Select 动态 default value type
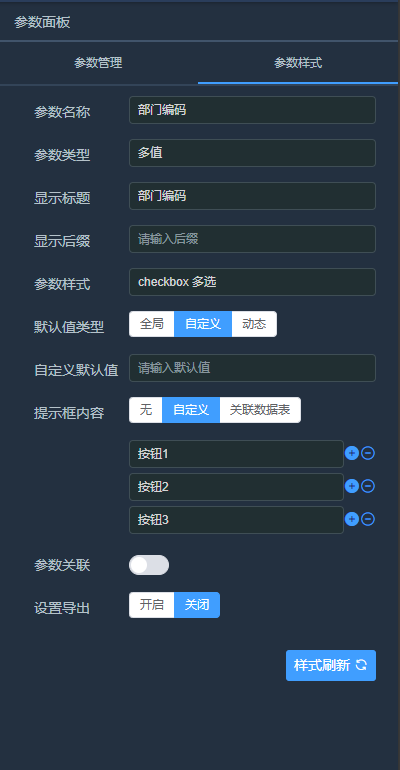Image resolution: width=400 pixels, height=770 pixels. tap(254, 324)
